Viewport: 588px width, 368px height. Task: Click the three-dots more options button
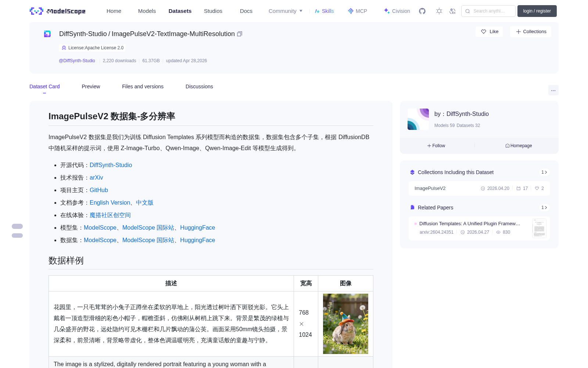point(553,90)
